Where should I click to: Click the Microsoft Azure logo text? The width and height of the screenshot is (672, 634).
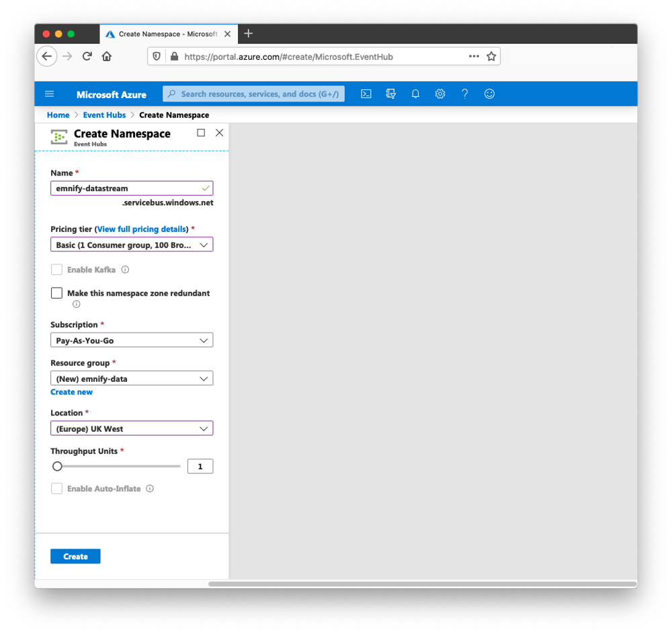pyautogui.click(x=112, y=95)
